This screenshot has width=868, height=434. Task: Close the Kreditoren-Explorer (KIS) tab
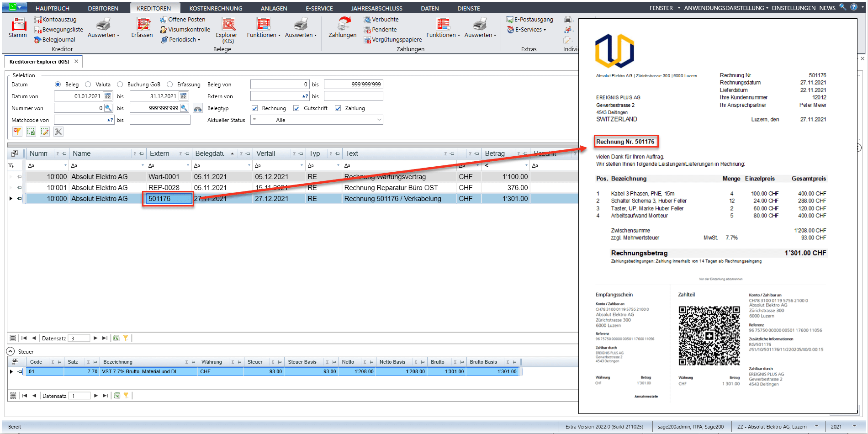(76, 61)
